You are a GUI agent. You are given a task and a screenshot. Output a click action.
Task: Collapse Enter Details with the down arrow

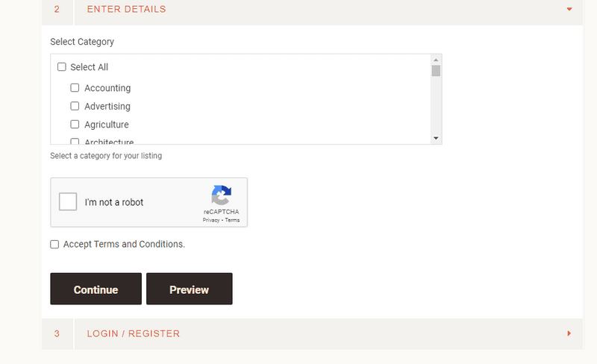[569, 9]
